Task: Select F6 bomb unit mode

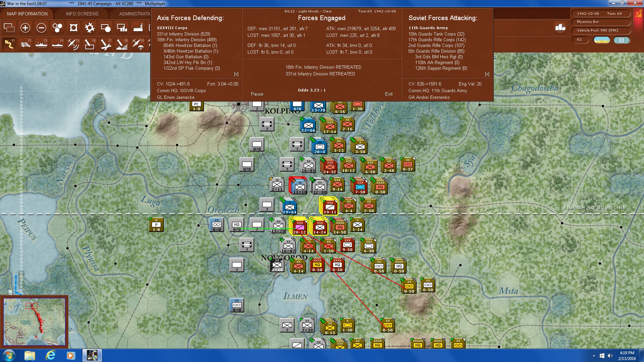Action: tap(90, 44)
